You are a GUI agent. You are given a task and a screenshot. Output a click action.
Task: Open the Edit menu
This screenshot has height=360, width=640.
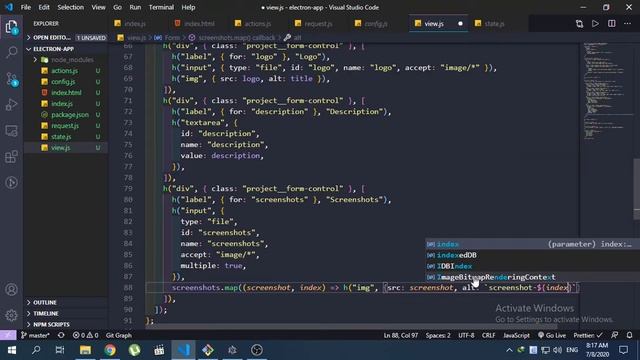pyautogui.click(x=44, y=7)
